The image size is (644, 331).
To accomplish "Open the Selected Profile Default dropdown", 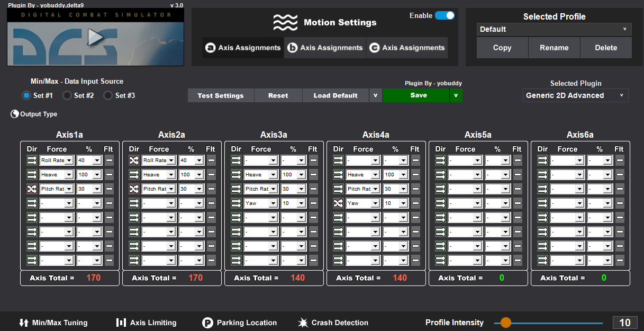I will 554,29.
